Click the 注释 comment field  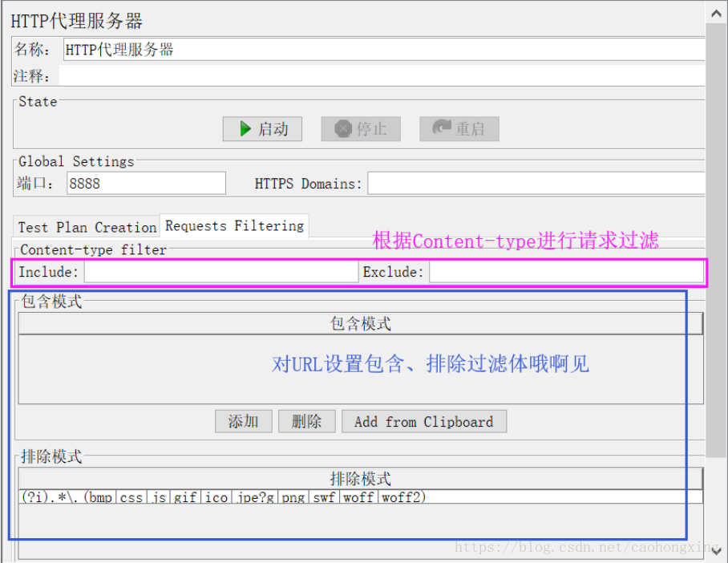coord(382,75)
